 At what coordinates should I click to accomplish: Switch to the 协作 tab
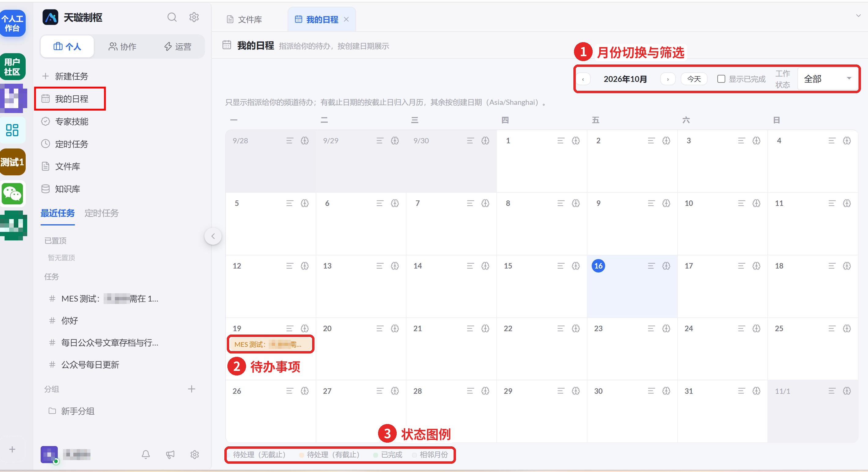122,46
